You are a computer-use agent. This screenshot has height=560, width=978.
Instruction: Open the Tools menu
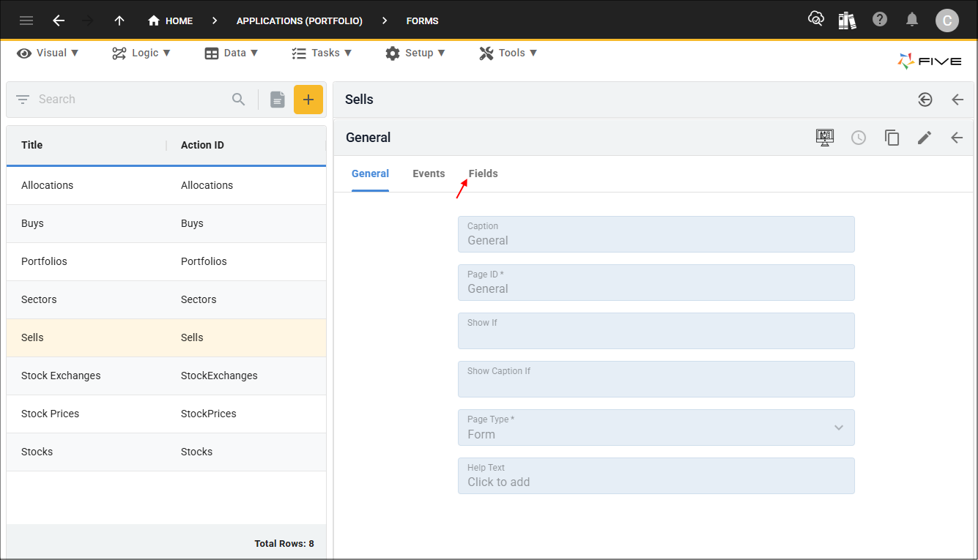[x=508, y=53]
